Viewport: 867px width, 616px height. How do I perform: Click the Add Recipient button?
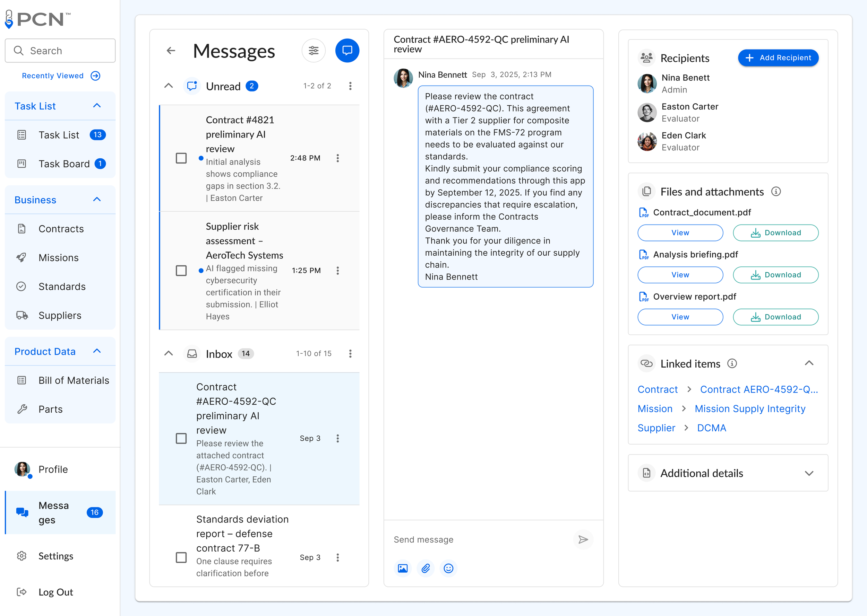pos(778,58)
